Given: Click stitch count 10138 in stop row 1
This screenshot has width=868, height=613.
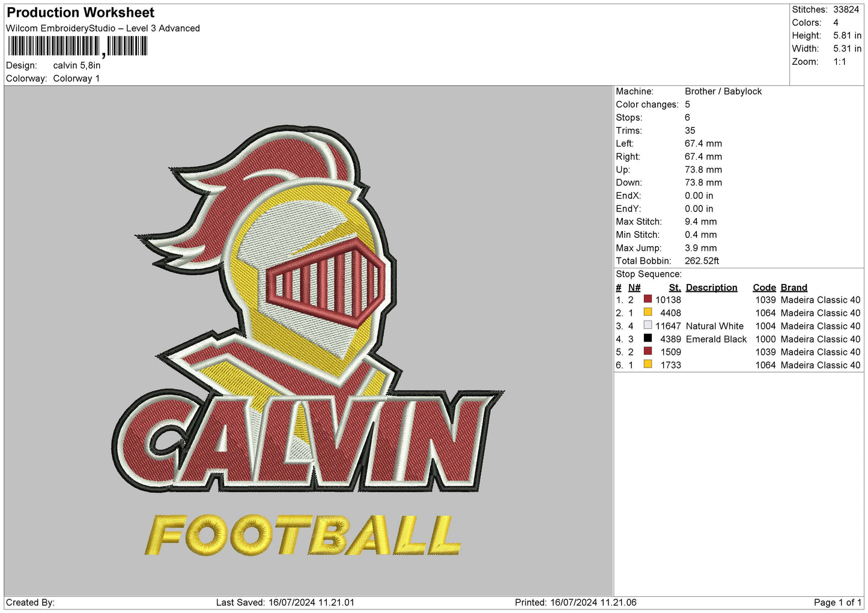Looking at the screenshot, I should point(669,300).
